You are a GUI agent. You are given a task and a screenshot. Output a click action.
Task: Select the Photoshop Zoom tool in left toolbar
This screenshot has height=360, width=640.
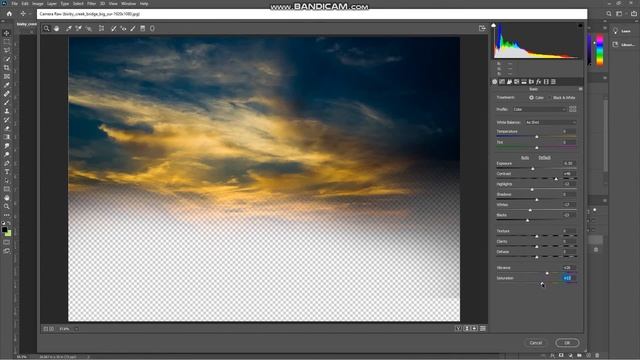click(x=7, y=207)
